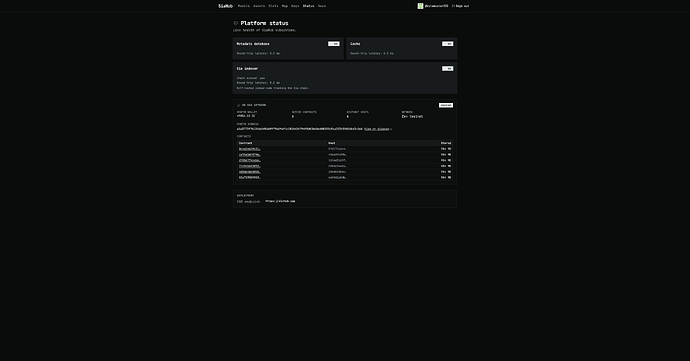This screenshot has width=690, height=361.
Task: Click the Host column header
Action: [x=332, y=143]
